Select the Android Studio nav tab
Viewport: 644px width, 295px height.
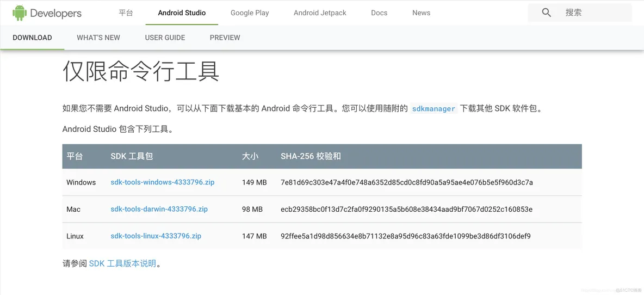[x=182, y=13]
